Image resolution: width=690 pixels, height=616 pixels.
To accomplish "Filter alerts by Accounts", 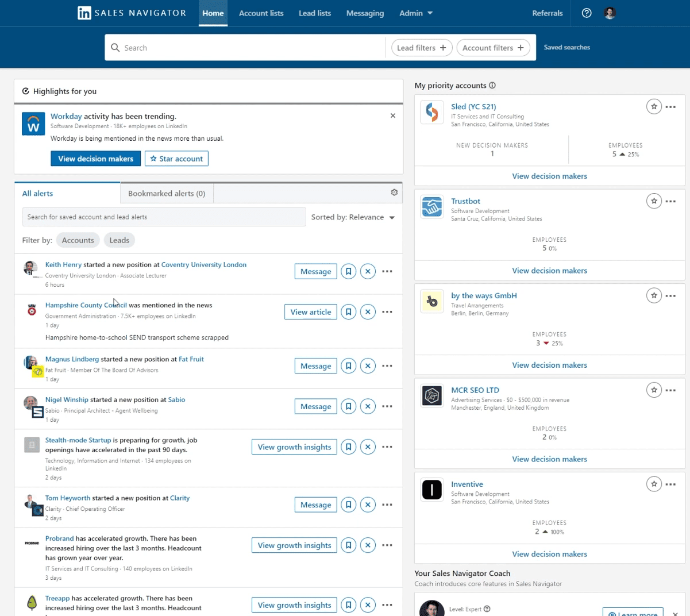I will click(x=78, y=240).
